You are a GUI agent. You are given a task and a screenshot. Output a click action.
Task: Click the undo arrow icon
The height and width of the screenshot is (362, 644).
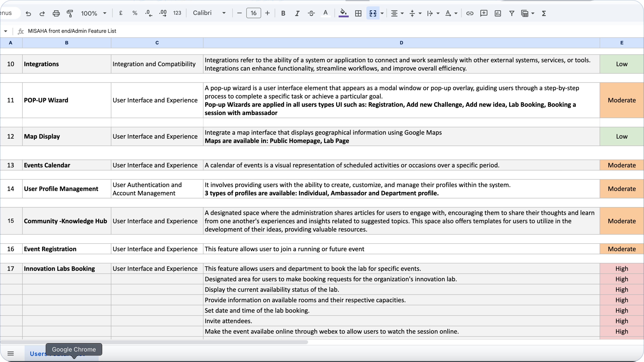point(28,13)
